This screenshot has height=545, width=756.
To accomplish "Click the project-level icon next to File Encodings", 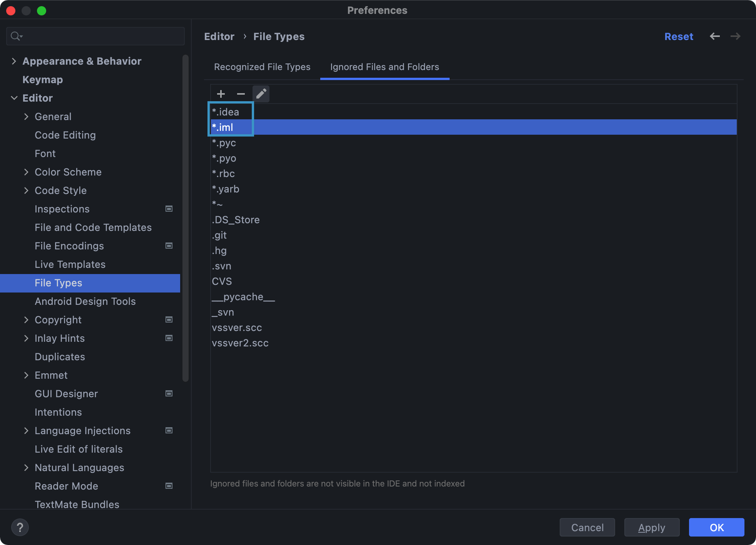I will 169,246.
